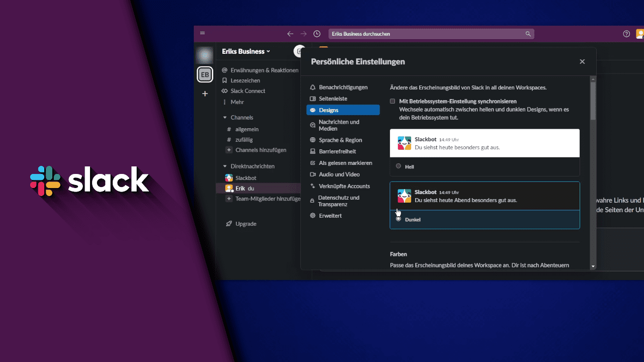Click the Erweitert gear icon
The height and width of the screenshot is (362, 644).
click(313, 216)
